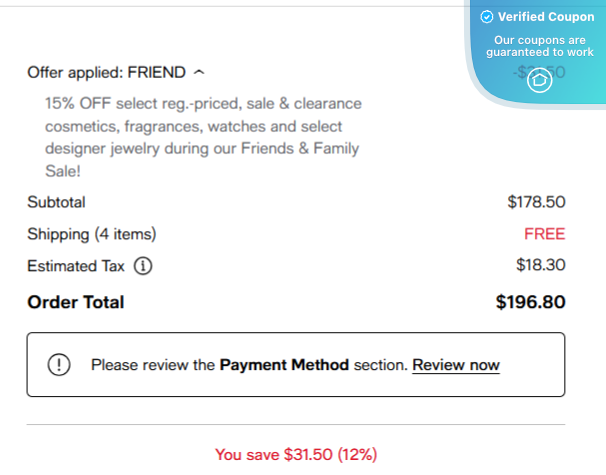Viewport: 606px width, 475px height.
Task: Click the exclamation alert icon
Action: (x=59, y=365)
